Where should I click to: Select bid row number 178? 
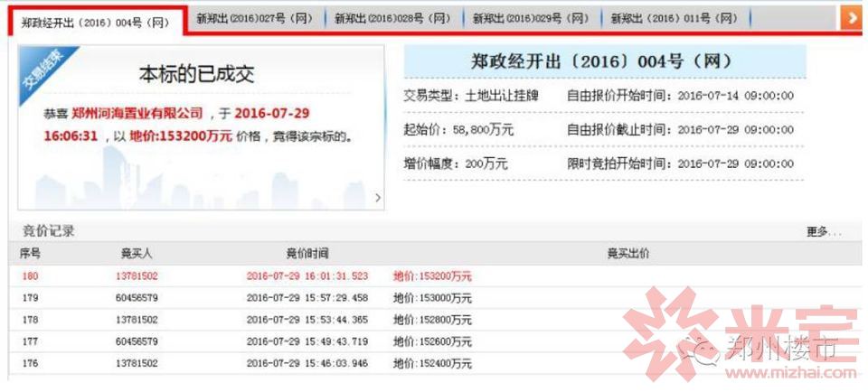tap(31, 320)
